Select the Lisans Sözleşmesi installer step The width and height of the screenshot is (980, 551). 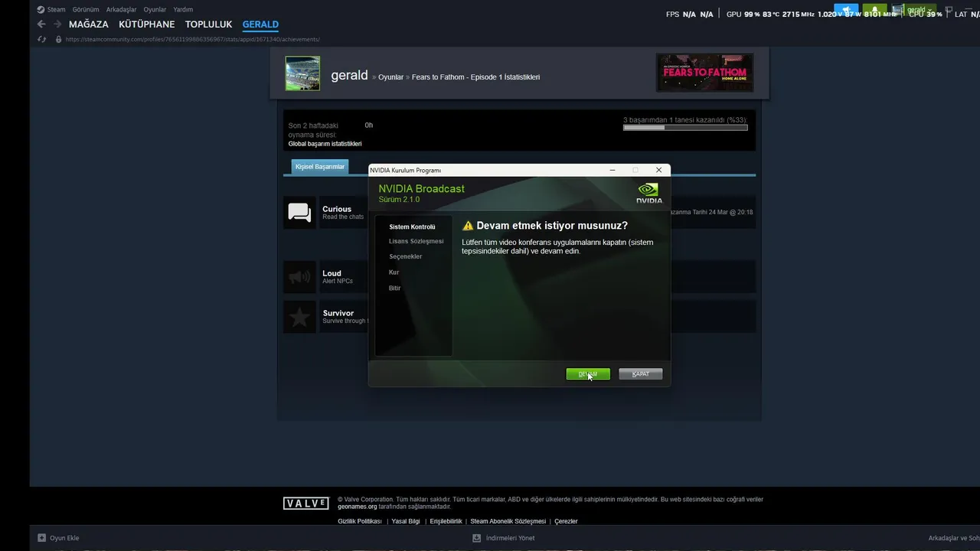click(416, 241)
